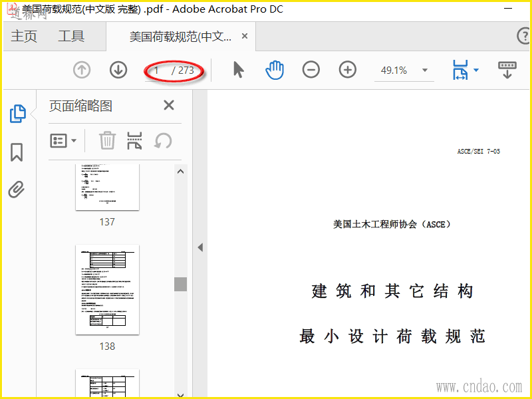Select page 138 thumbnail

[x=107, y=290]
